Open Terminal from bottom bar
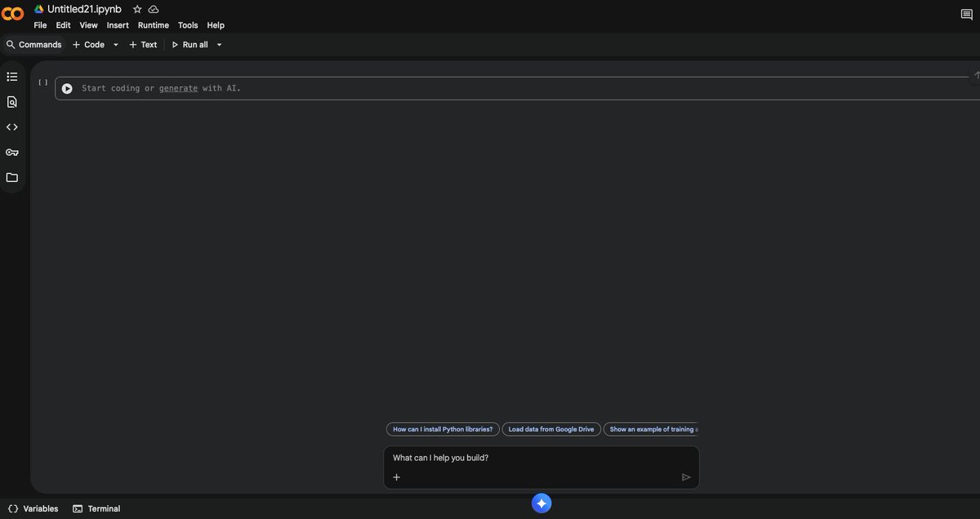The height and width of the screenshot is (519, 980). (96, 508)
